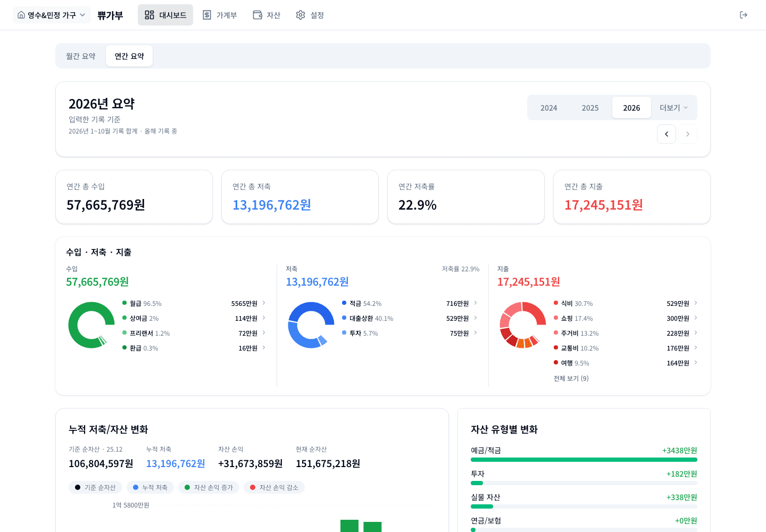Open 주거비 expense details chevron
This screenshot has width=766, height=532.
pos(696,333)
